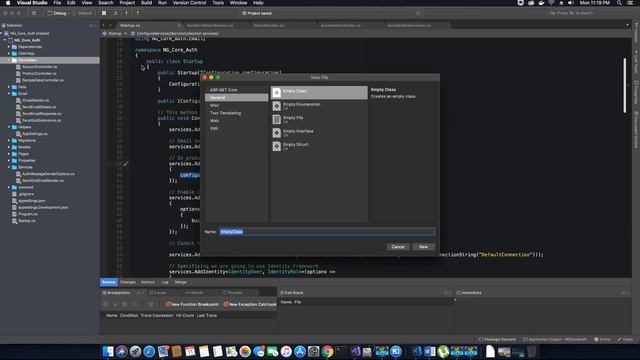640x360 pixels.
Task: Switch to the Log tab below editor
Action: point(164,282)
